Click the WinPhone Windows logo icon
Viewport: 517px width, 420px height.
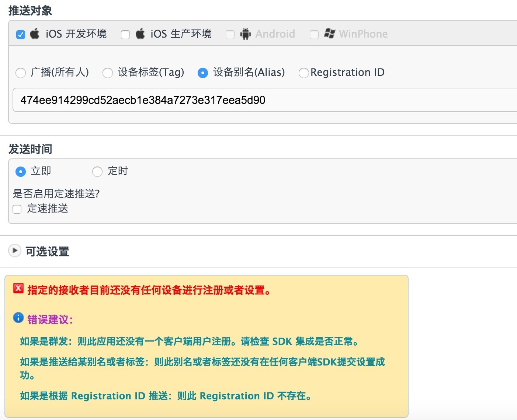click(x=329, y=34)
